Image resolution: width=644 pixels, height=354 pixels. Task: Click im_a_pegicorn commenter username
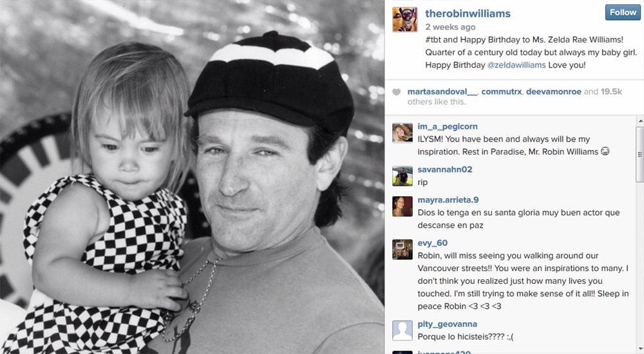point(448,127)
